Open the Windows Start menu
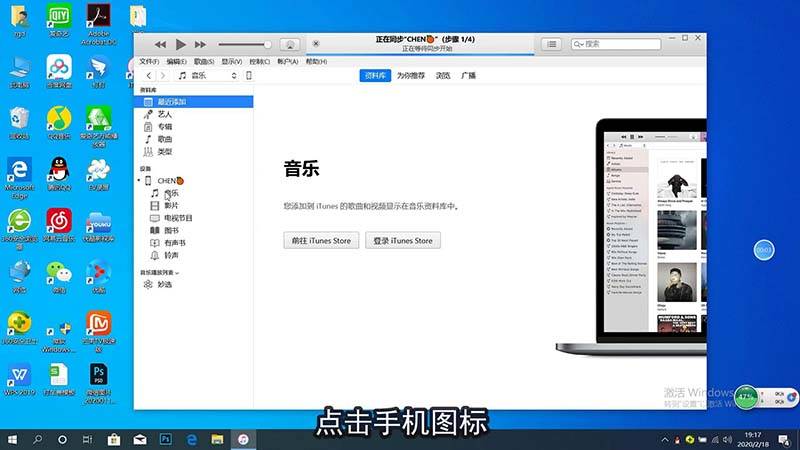 click(x=12, y=439)
